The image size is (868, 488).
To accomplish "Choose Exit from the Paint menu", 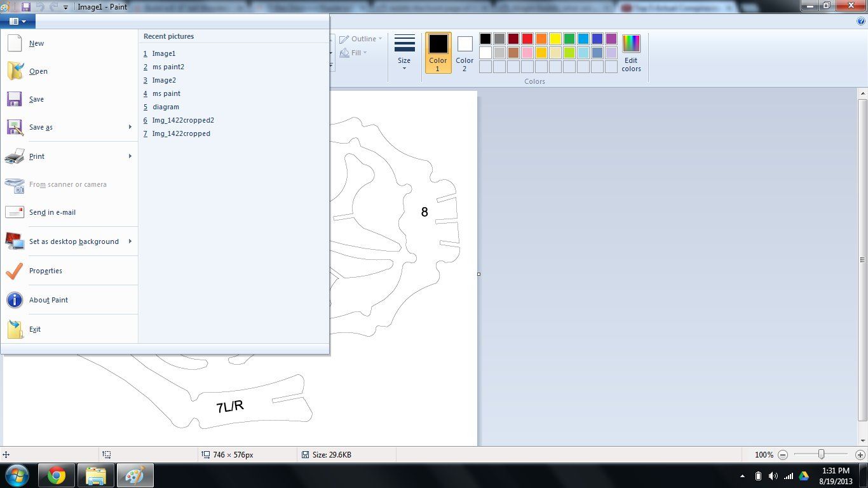I will coord(70,329).
